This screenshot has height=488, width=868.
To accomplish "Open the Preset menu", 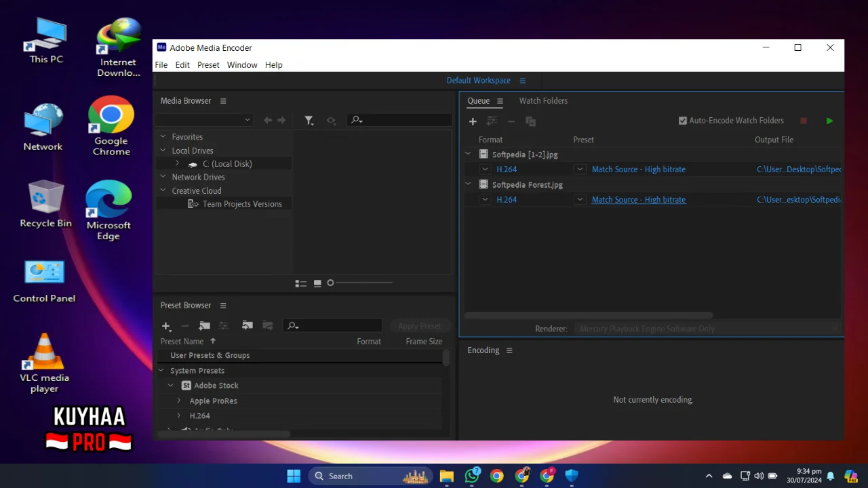I will tap(208, 65).
